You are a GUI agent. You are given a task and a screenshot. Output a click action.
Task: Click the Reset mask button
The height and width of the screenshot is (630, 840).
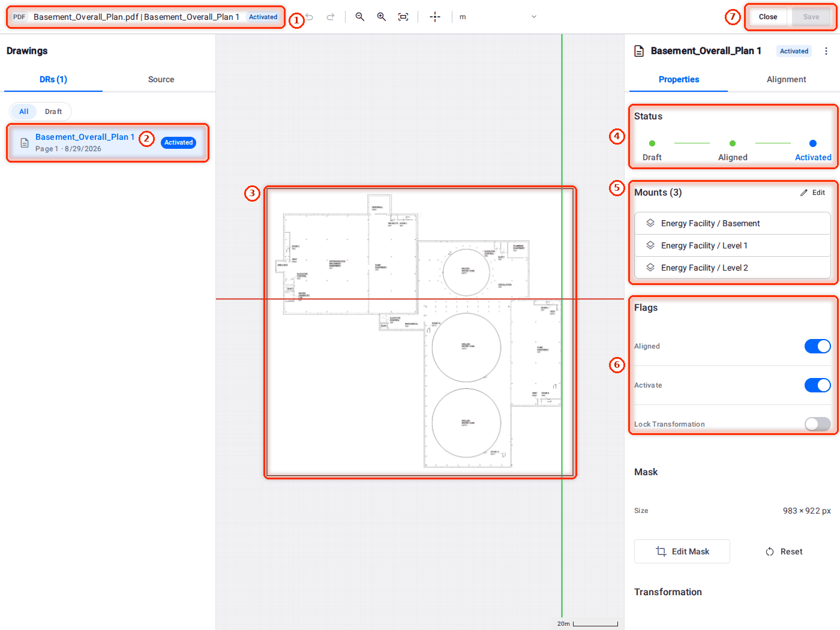[x=784, y=551]
